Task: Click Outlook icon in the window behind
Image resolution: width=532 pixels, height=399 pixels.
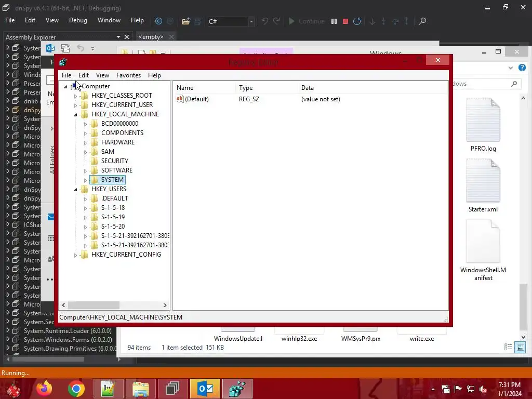Action: point(50,48)
